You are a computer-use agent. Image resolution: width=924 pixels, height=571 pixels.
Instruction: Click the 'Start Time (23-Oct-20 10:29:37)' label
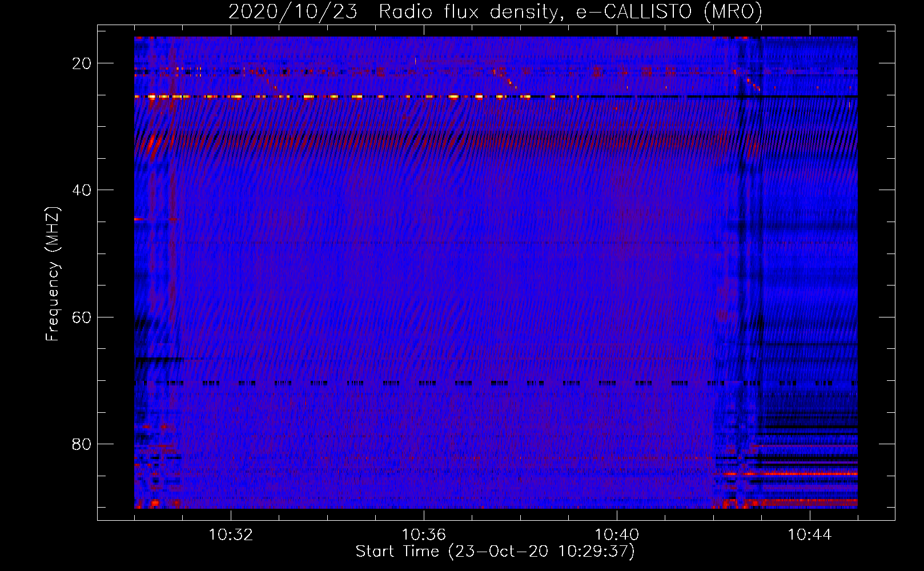[x=495, y=552]
